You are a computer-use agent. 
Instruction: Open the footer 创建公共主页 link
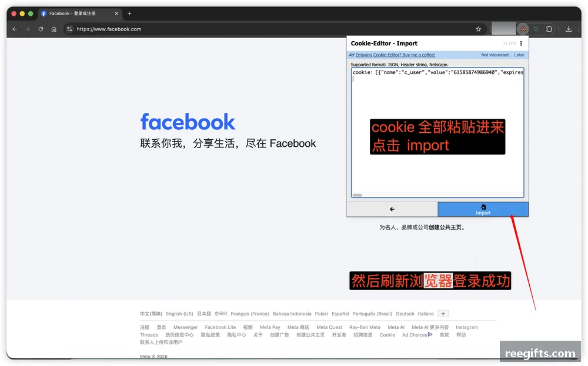(310, 335)
